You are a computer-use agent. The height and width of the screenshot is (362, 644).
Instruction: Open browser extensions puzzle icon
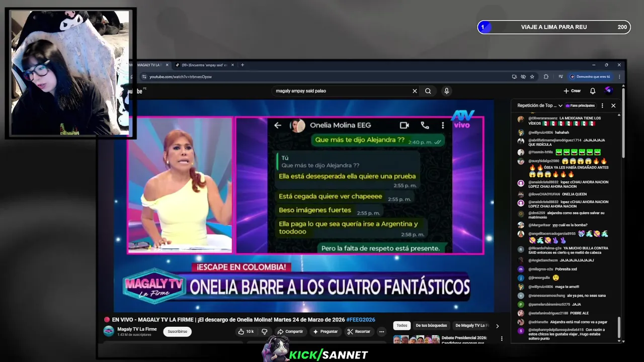point(546,77)
